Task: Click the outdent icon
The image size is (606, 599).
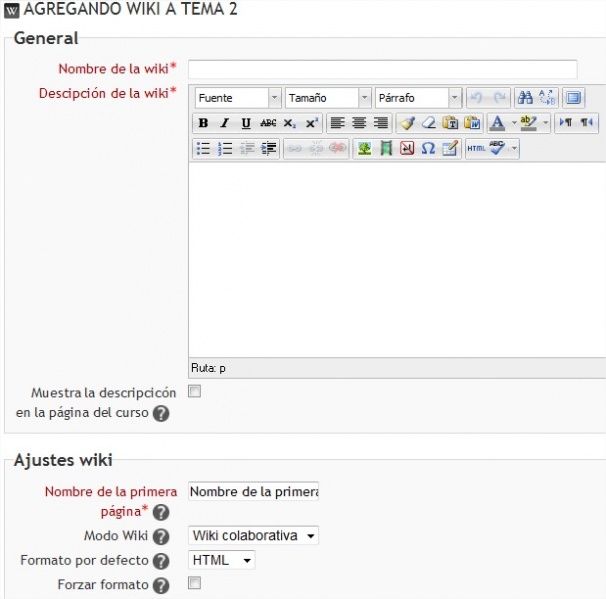Action: pos(247,148)
